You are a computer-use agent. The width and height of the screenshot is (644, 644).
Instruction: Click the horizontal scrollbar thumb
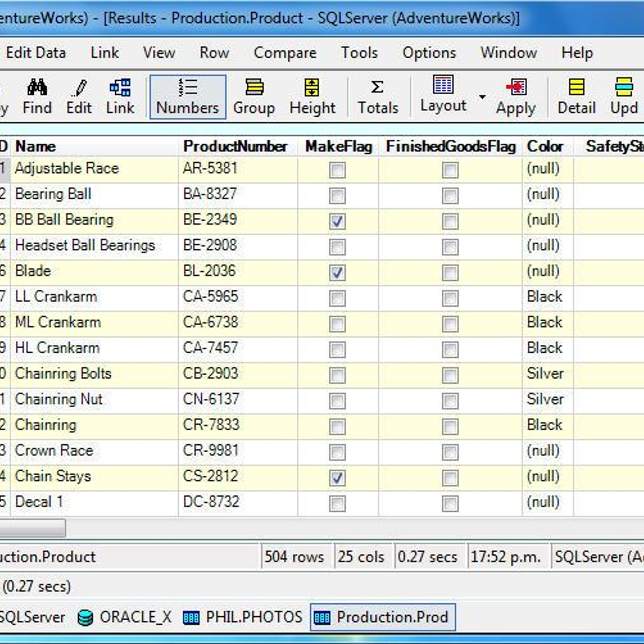coord(32,528)
